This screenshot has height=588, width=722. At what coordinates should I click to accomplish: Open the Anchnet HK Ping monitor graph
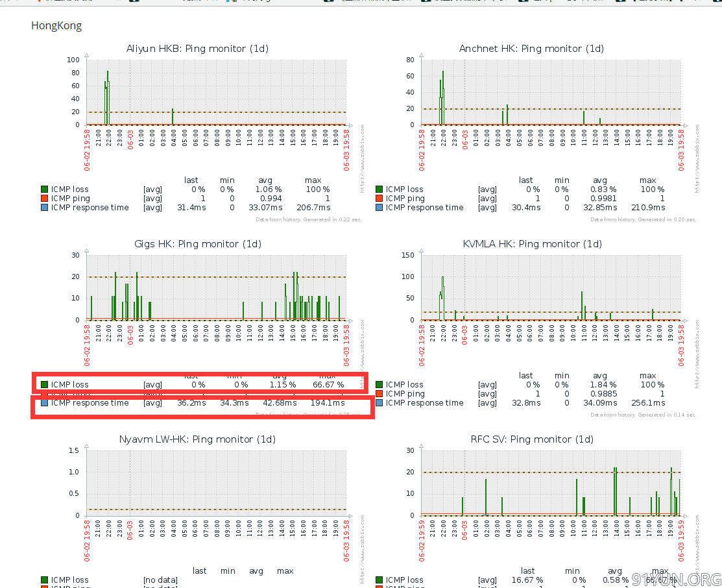click(551, 92)
